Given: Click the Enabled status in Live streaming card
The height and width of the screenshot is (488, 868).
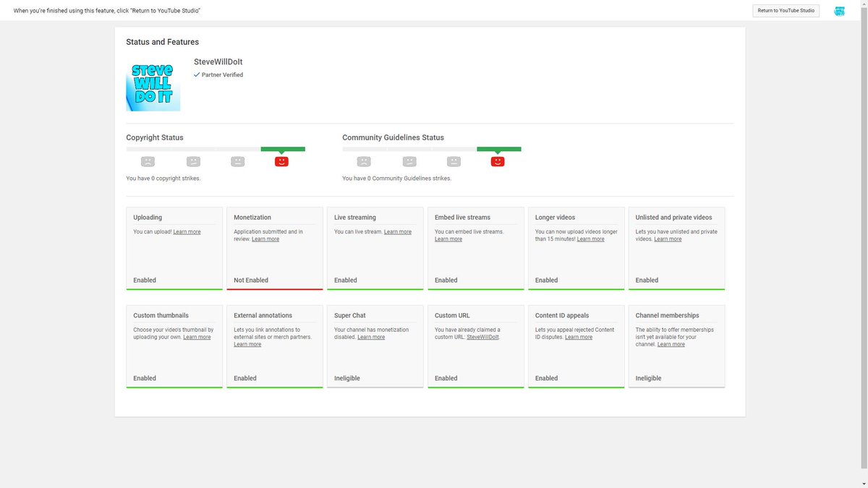Looking at the screenshot, I should pos(346,281).
